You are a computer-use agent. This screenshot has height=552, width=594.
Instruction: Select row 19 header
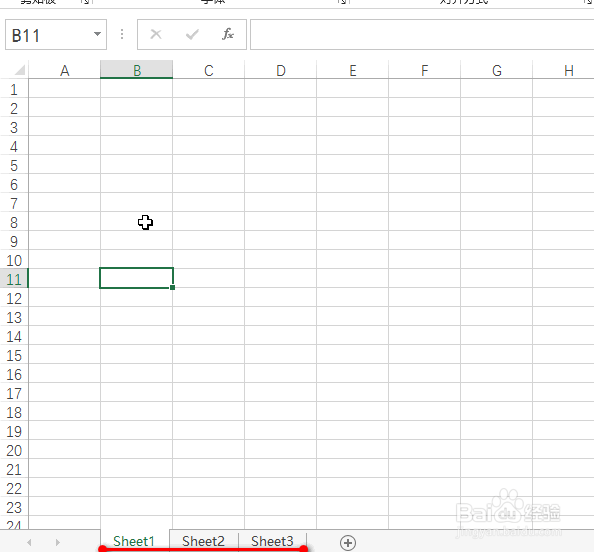[14, 431]
